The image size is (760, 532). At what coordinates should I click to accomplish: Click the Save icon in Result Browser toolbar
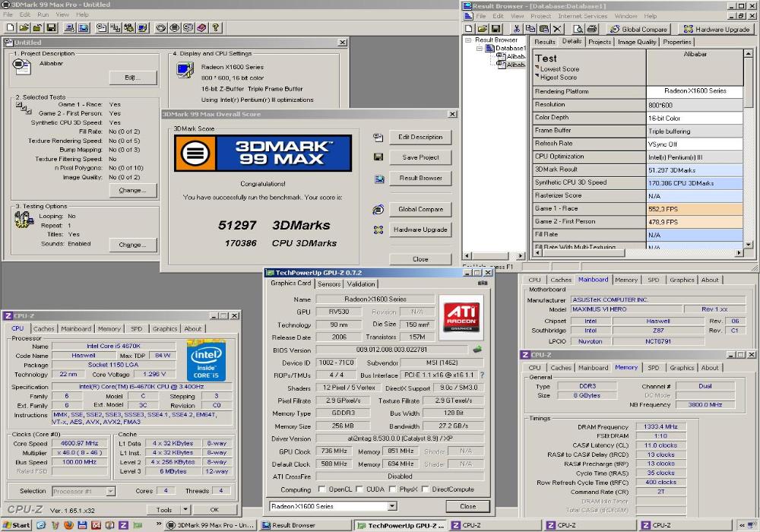click(496, 29)
